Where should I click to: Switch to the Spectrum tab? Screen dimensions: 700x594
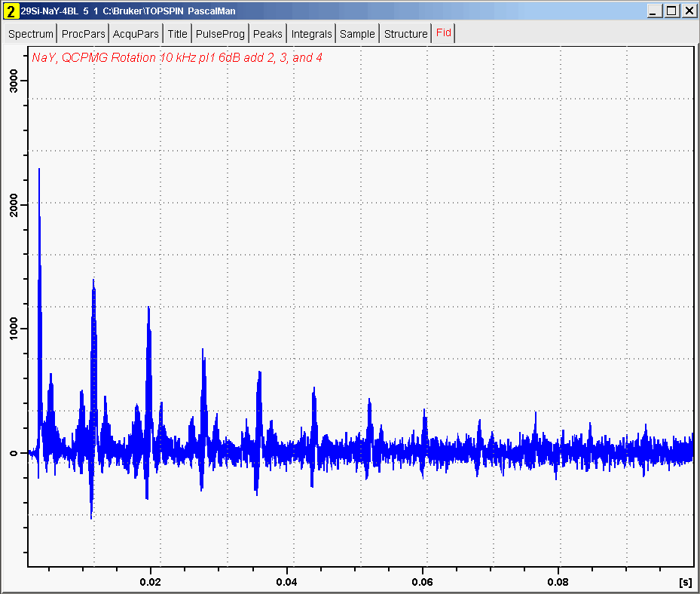pyautogui.click(x=31, y=34)
